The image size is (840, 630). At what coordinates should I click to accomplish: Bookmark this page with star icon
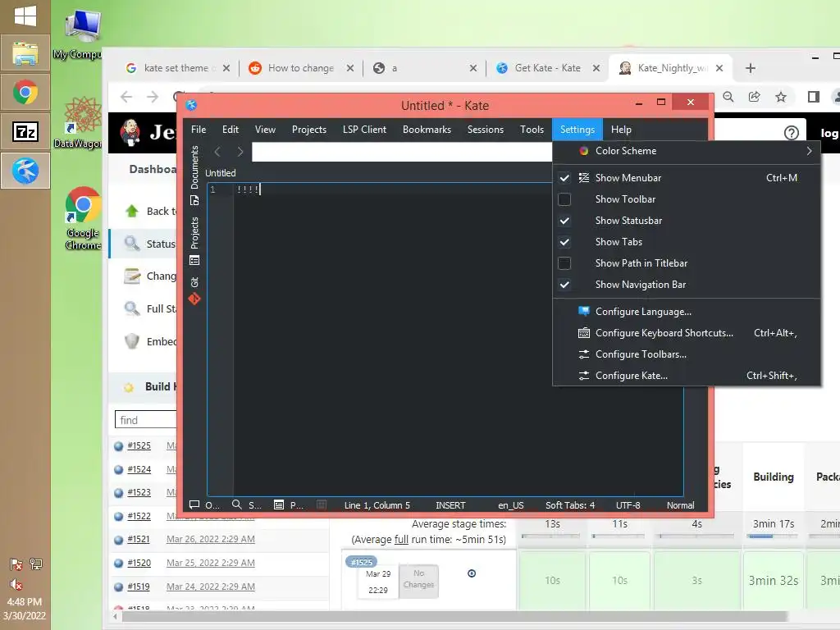tap(781, 97)
